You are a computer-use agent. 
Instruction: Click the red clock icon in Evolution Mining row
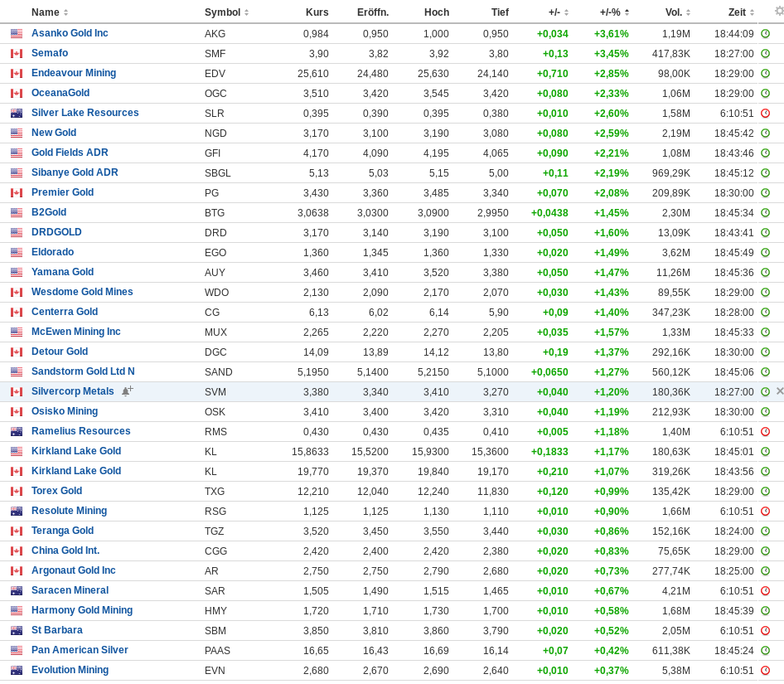coord(765,671)
